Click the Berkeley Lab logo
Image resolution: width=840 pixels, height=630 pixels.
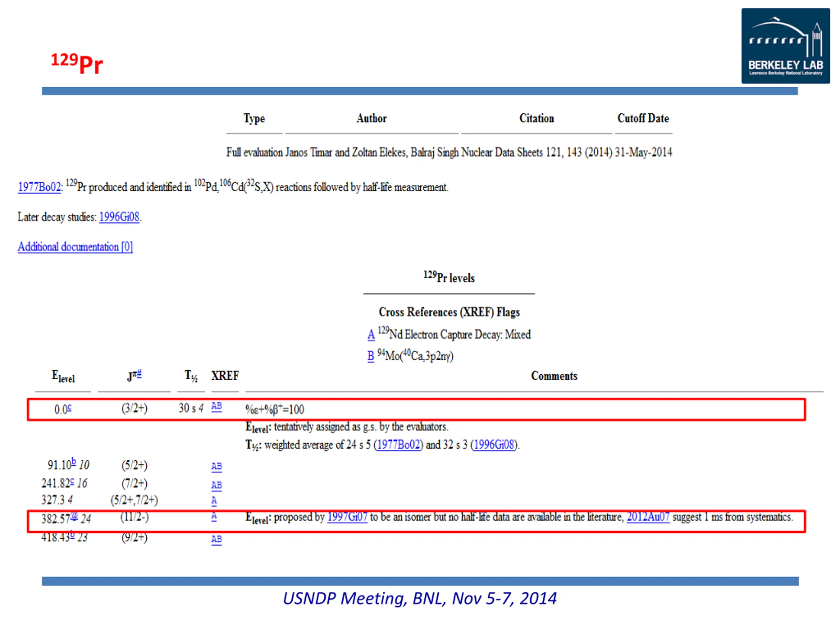(785, 46)
